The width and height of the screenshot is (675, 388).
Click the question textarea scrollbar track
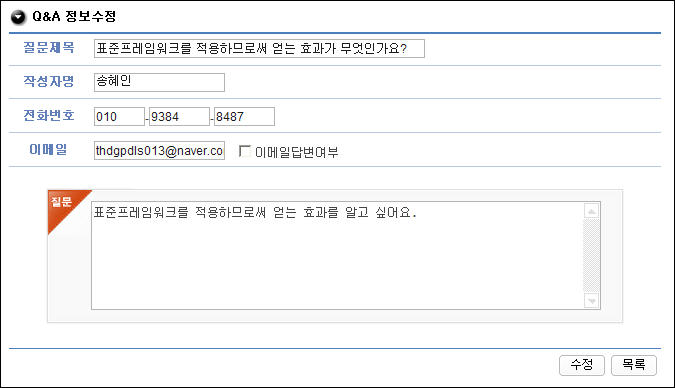pos(591,256)
